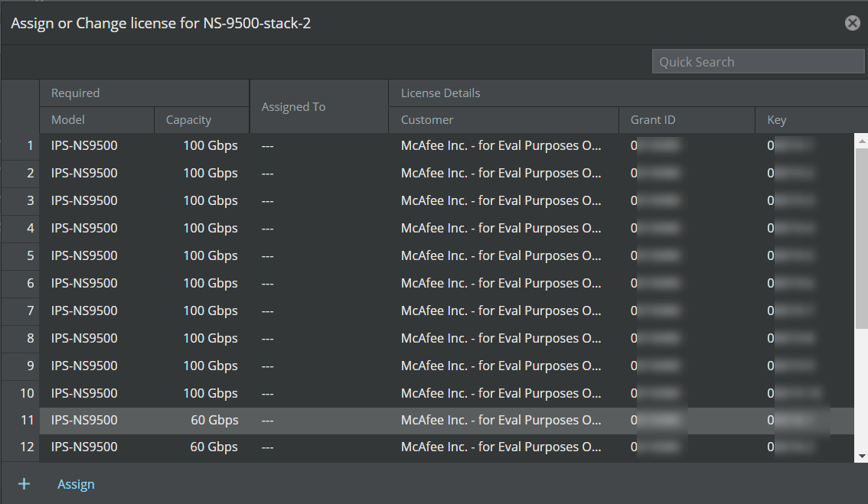Click Assigned To dashes in row 1
Viewport: 868px width, 504px height.
267,146
